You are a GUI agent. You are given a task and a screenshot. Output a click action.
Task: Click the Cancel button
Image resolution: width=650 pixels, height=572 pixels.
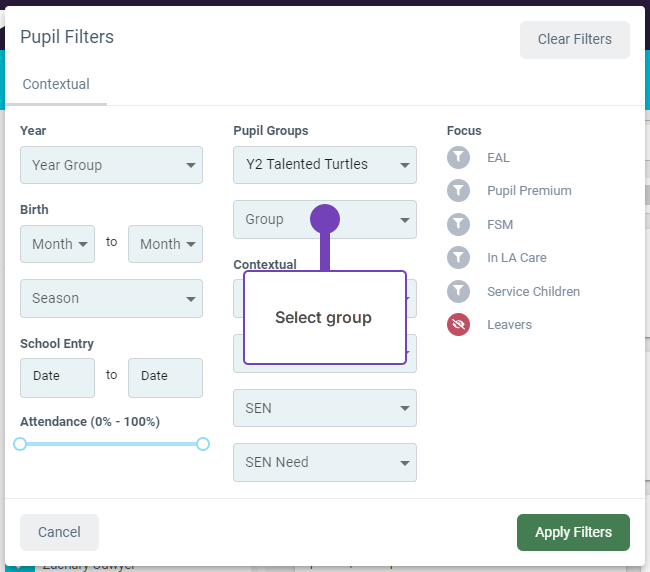click(59, 532)
